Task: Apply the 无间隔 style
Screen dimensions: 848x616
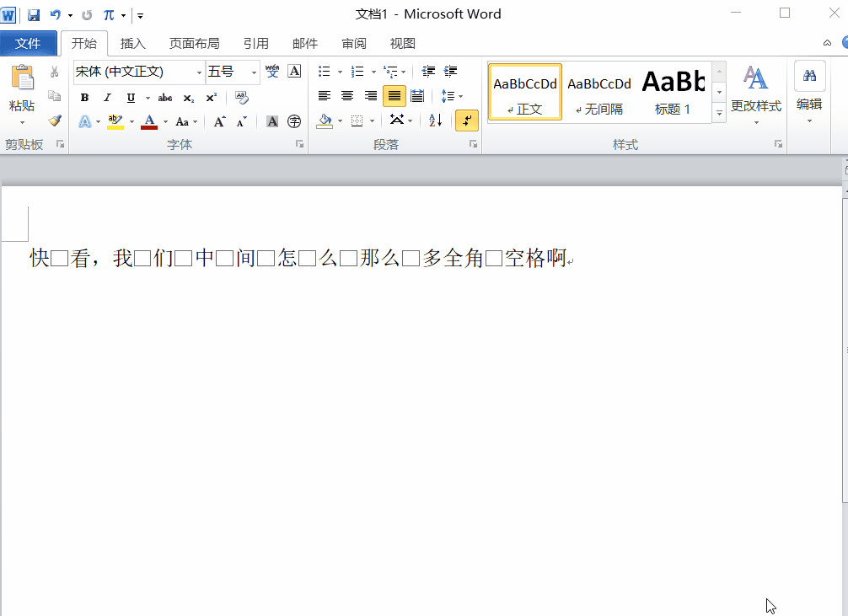Action: pyautogui.click(x=599, y=92)
